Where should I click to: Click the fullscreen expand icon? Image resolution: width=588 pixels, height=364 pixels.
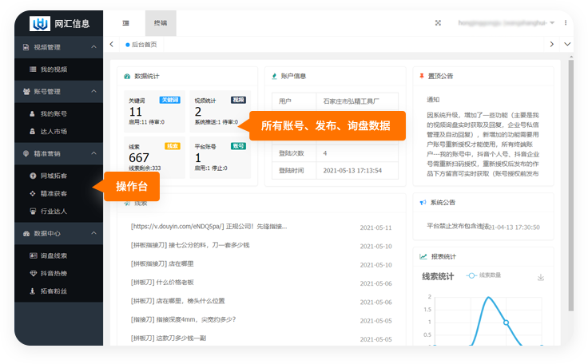tap(438, 23)
